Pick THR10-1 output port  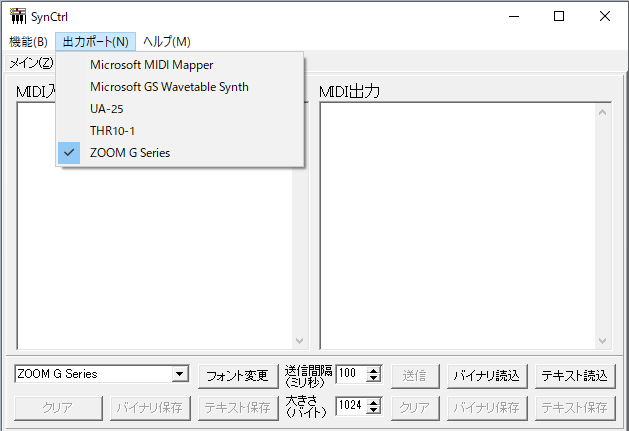[180, 131]
